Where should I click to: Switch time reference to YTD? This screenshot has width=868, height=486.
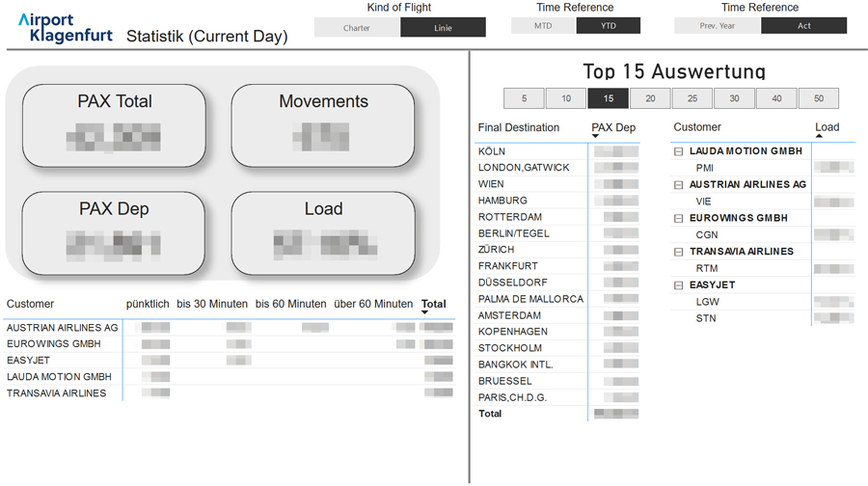[x=608, y=26]
